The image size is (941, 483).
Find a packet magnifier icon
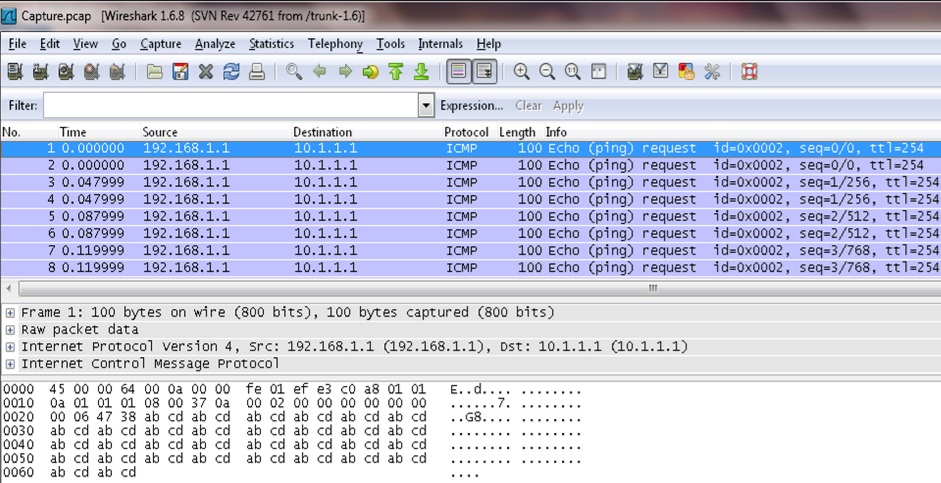pos(294,72)
